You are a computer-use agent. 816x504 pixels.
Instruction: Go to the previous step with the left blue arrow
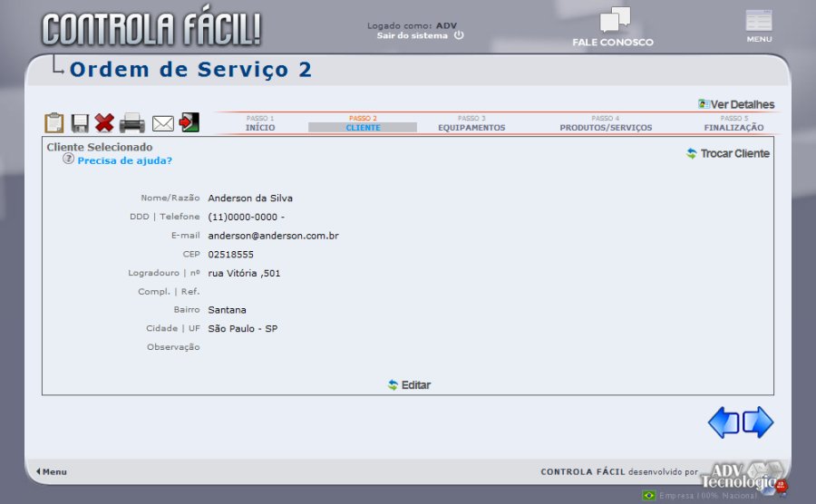[x=724, y=422]
